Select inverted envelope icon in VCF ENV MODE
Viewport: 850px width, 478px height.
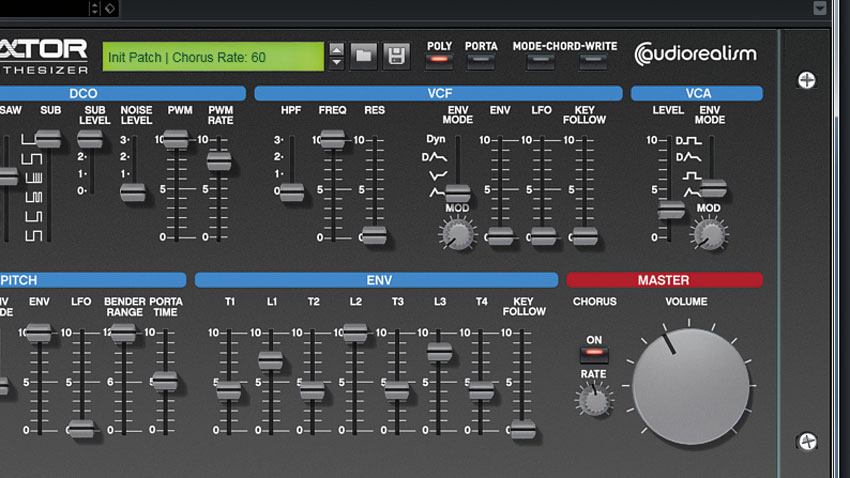click(x=438, y=175)
